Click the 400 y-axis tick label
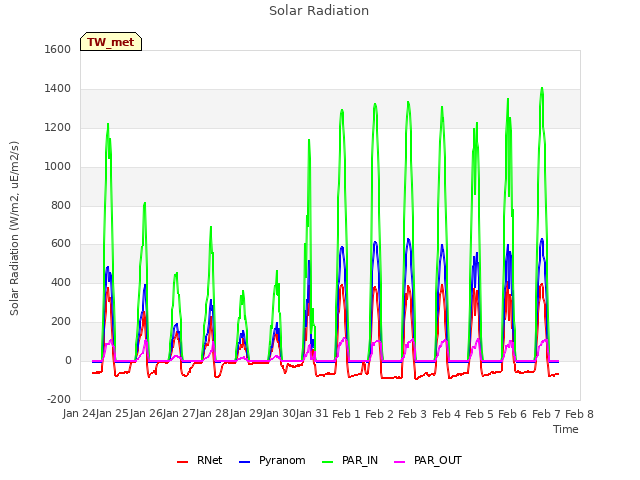 [x=61, y=282]
